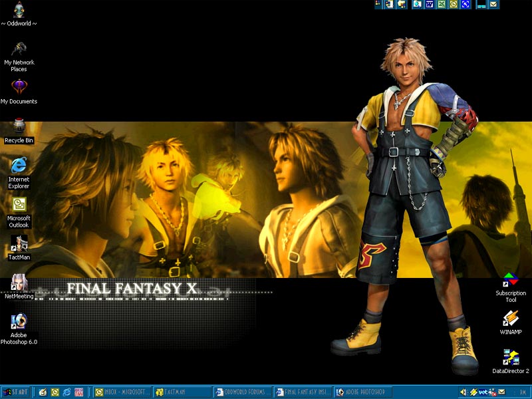Launch the WINAMP desktop shortcut

click(x=510, y=319)
